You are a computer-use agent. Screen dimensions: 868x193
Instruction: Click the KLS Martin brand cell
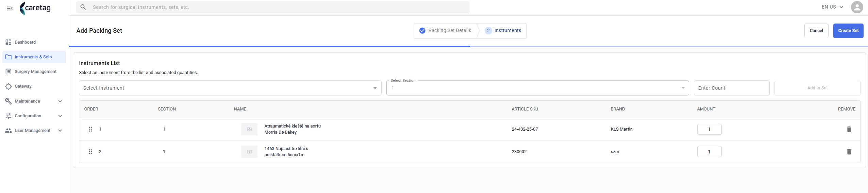(x=621, y=129)
